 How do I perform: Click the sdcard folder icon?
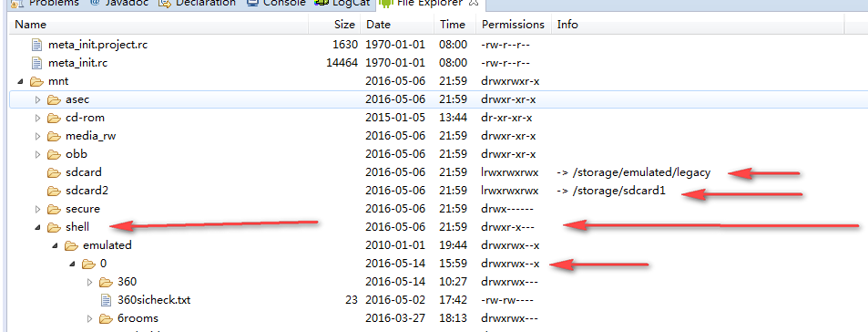pos(54,172)
